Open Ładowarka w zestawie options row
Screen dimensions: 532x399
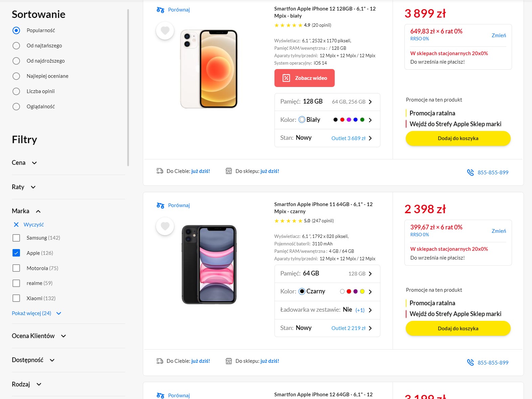coord(327,310)
